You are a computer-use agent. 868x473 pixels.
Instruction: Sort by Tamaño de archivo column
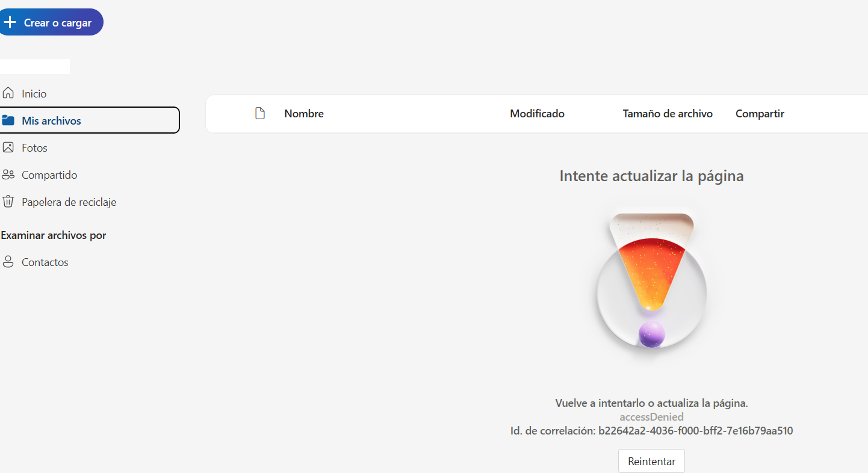[668, 113]
